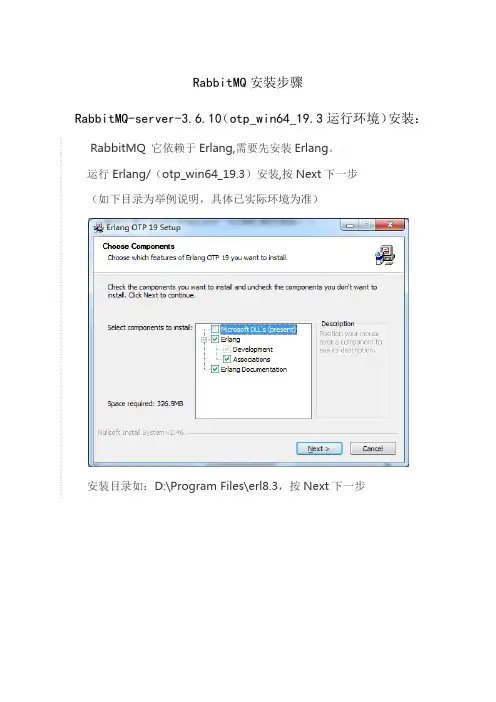Collapse the Erlang tree node

(x=204, y=340)
